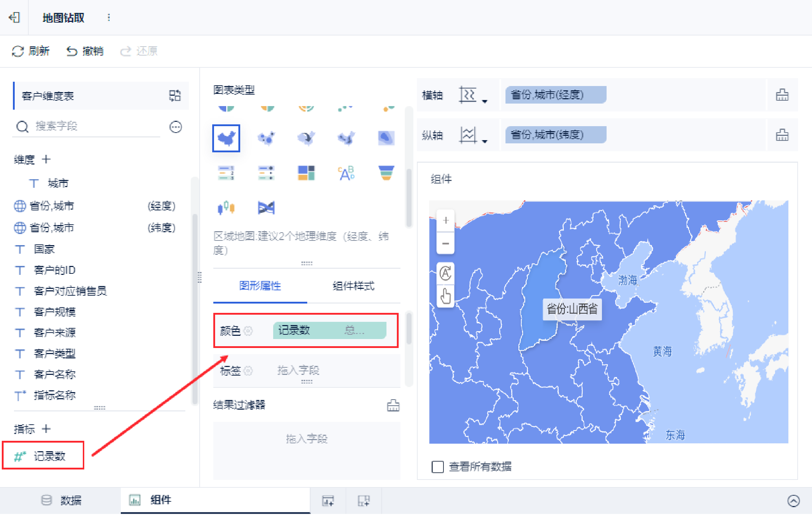
Task: Toggle the map auto-fit (A) tool
Action: pos(446,273)
